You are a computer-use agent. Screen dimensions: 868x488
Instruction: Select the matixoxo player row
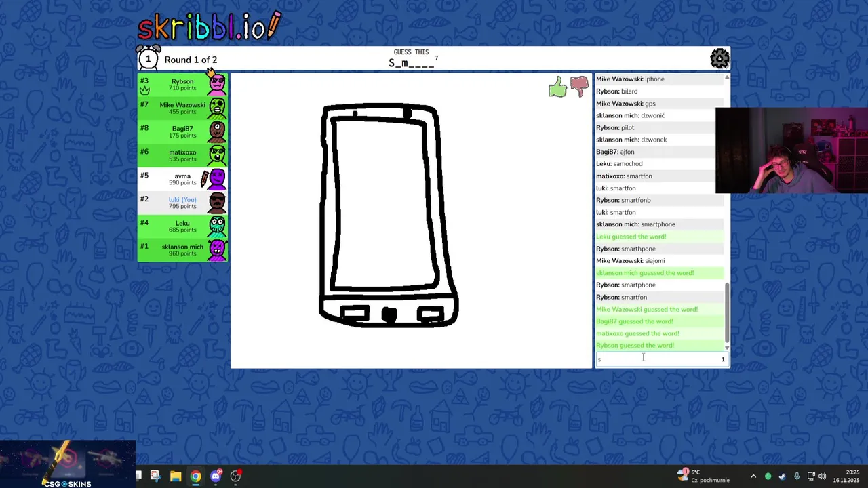coord(182,155)
